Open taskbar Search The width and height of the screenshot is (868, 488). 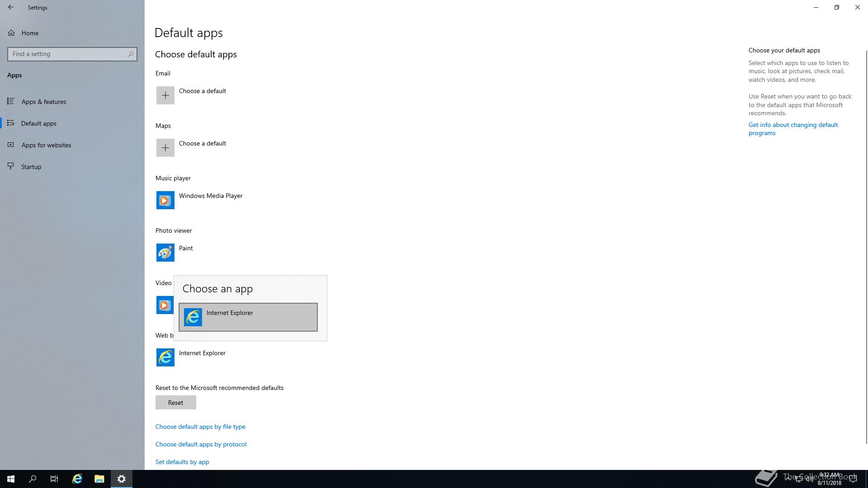click(x=33, y=479)
